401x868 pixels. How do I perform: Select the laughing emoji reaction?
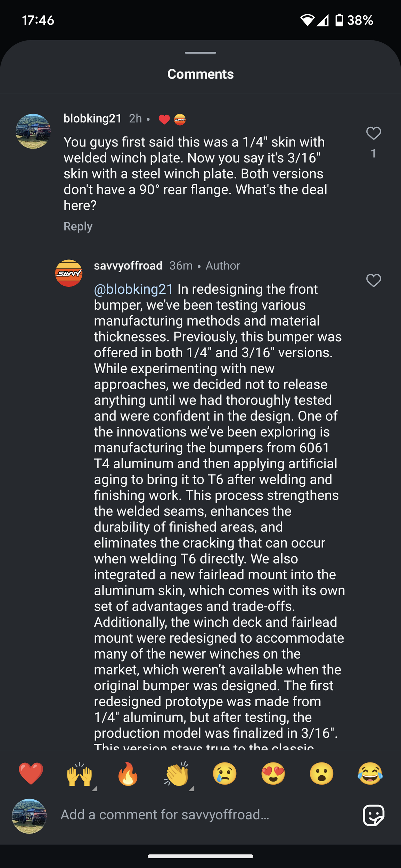tap(369, 774)
